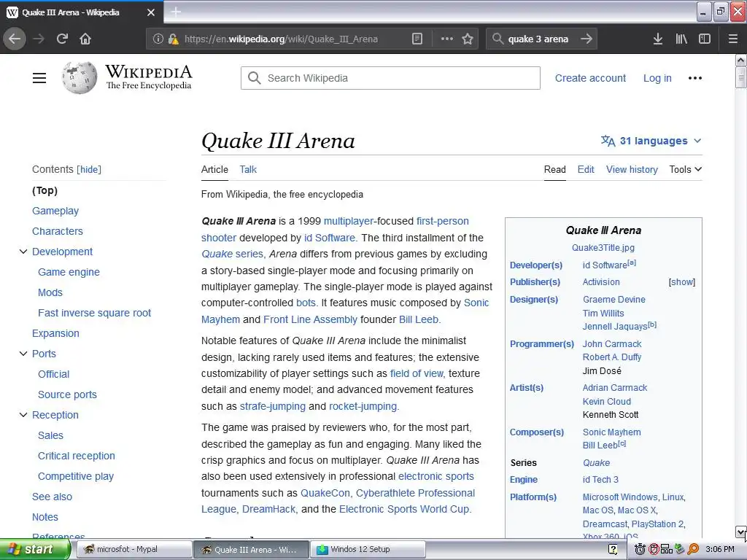Go to Source ports in Contents
This screenshot has height=560, width=747.
(x=67, y=394)
